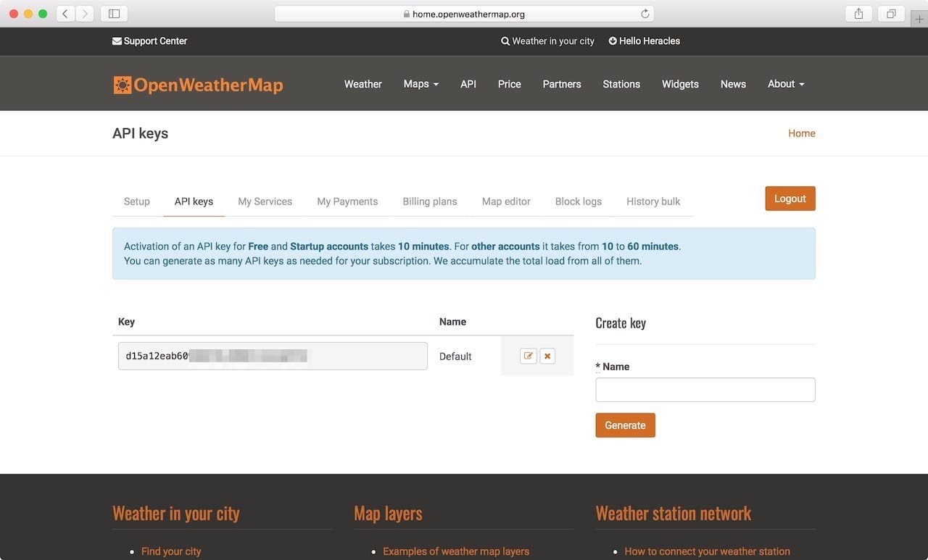Open Support Center link

[x=149, y=41]
